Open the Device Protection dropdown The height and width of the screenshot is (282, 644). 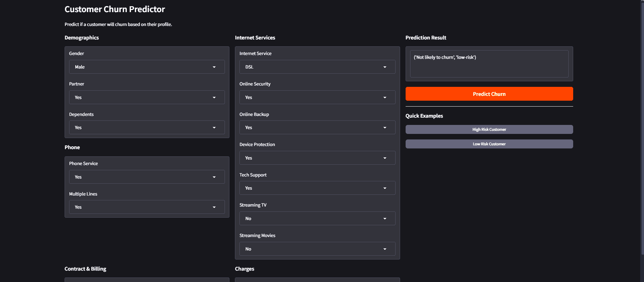[x=318, y=158]
